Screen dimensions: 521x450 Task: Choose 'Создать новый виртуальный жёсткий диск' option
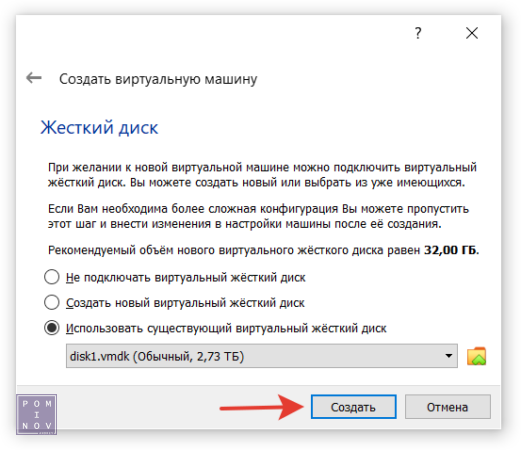52,302
